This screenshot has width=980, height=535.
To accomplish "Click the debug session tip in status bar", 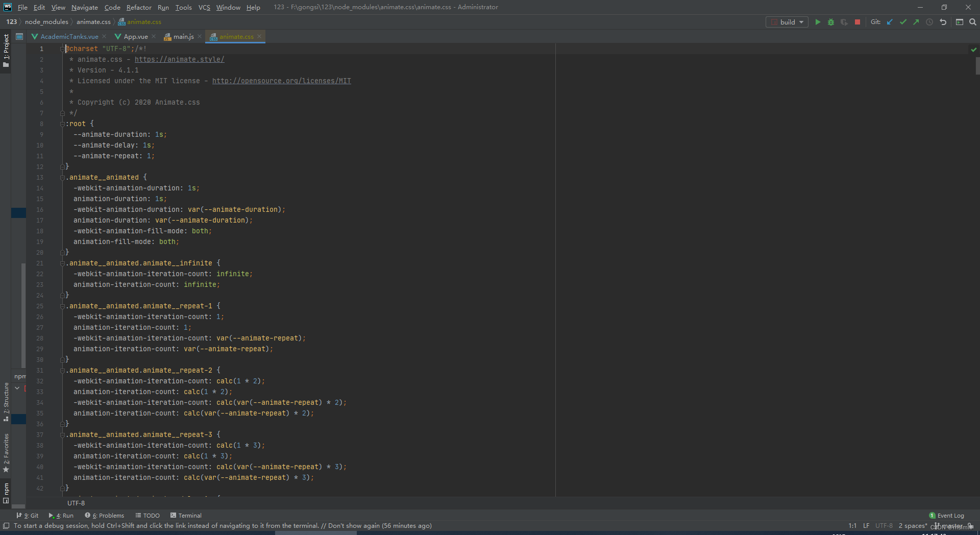I will (x=223, y=526).
